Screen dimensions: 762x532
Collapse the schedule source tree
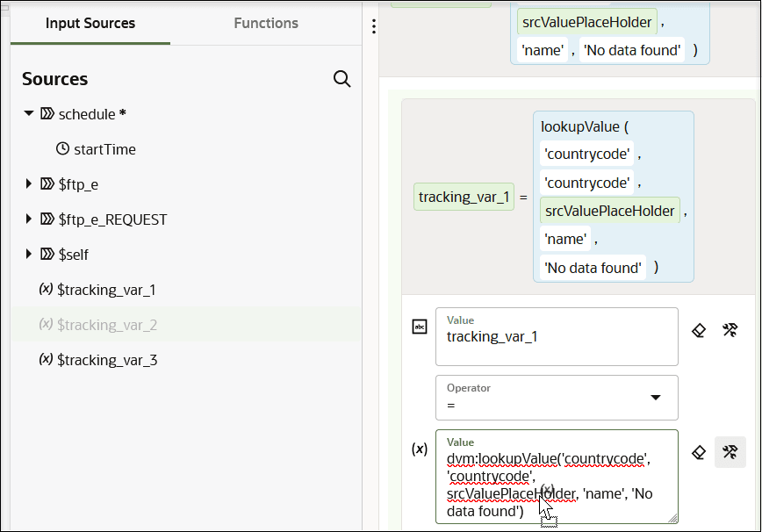coord(26,114)
